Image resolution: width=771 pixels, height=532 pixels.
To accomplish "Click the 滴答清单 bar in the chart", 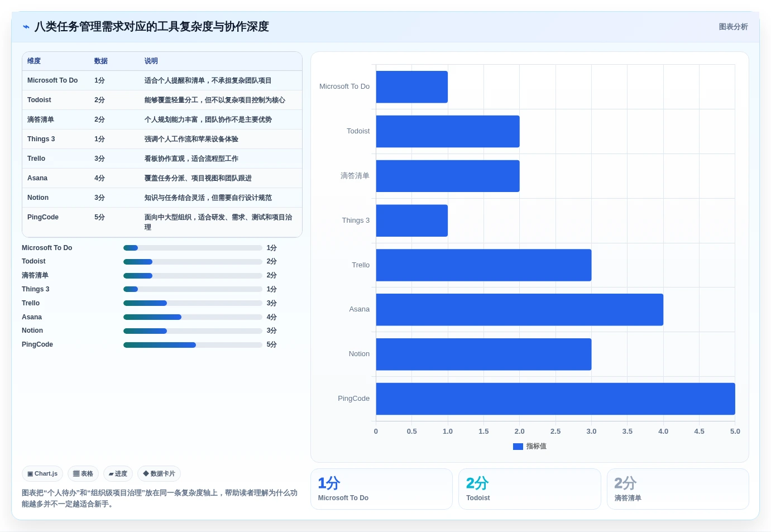I will (448, 176).
